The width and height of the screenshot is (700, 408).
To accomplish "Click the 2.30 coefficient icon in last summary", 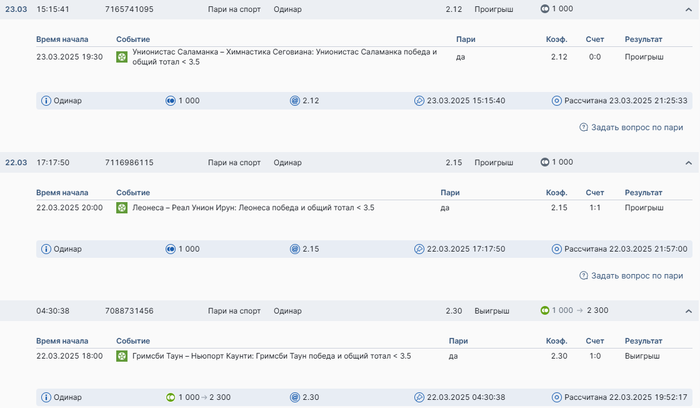I will coord(294,397).
